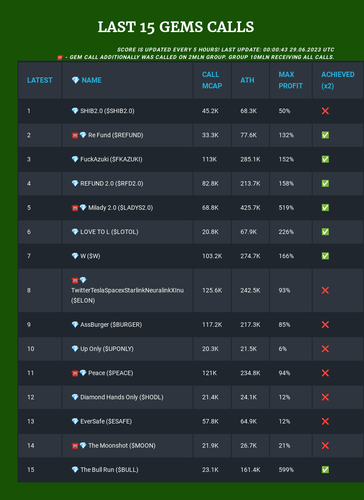Click the 6% max profit value
364x500 pixels.
(283, 349)
